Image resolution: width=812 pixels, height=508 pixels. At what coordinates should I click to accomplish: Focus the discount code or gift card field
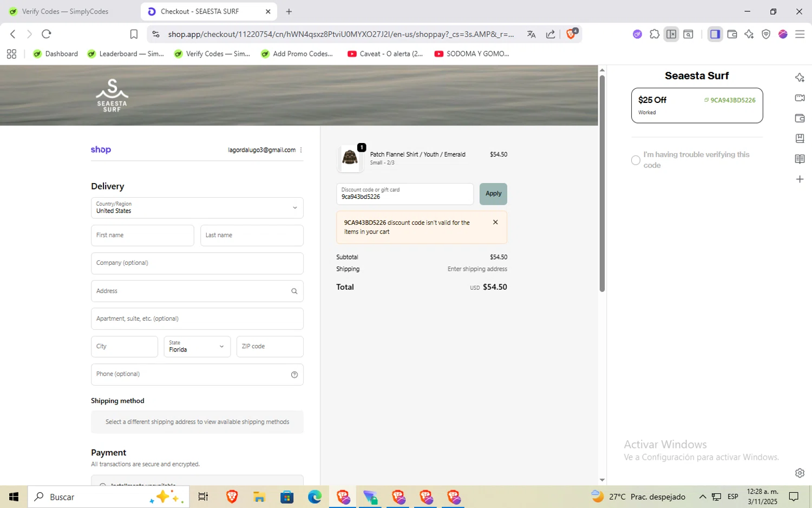click(x=405, y=194)
